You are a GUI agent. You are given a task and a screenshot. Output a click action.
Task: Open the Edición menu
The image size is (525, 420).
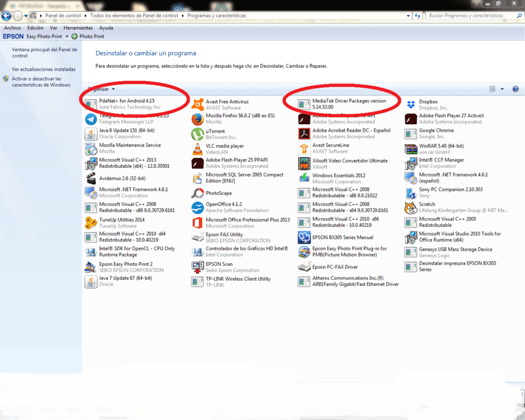click(35, 28)
